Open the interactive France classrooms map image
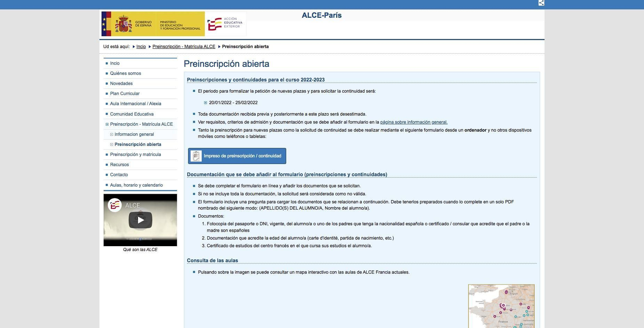The image size is (644, 328). [x=501, y=306]
